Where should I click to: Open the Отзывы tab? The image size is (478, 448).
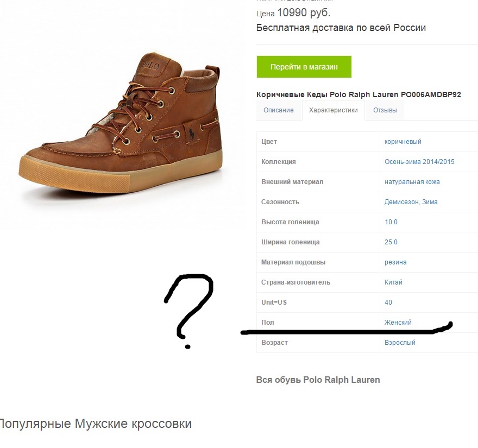point(385,110)
